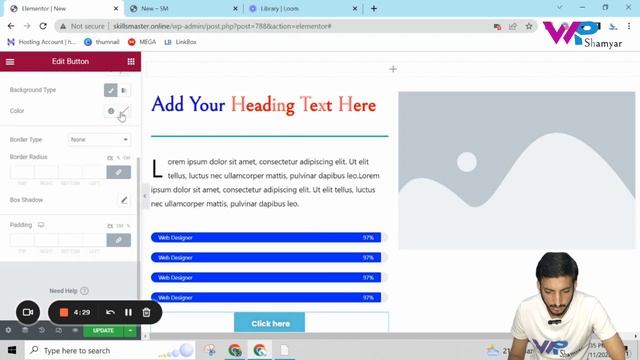Screen dimensions: 640x360
Task: Stop the Loom recording
Action: (64, 312)
